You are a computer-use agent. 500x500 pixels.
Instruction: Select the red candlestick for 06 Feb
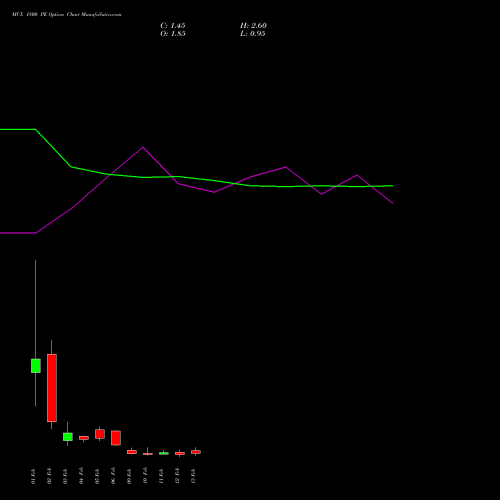[116, 438]
